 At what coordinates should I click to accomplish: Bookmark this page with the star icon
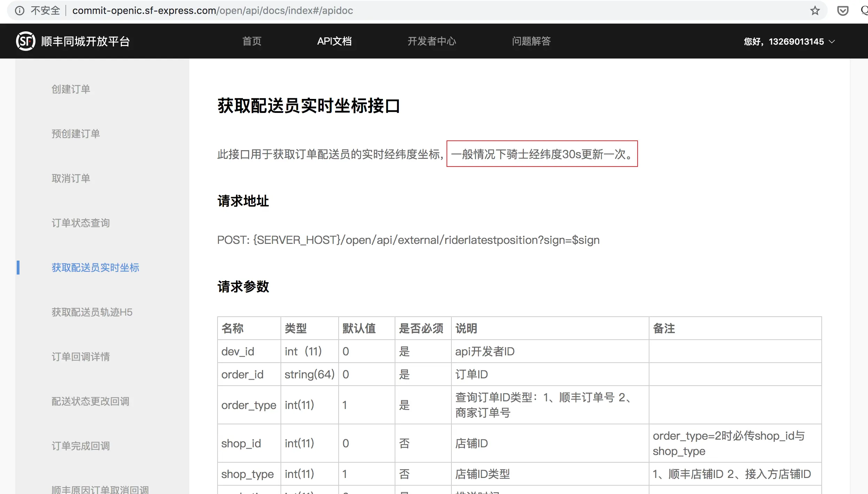[815, 10]
